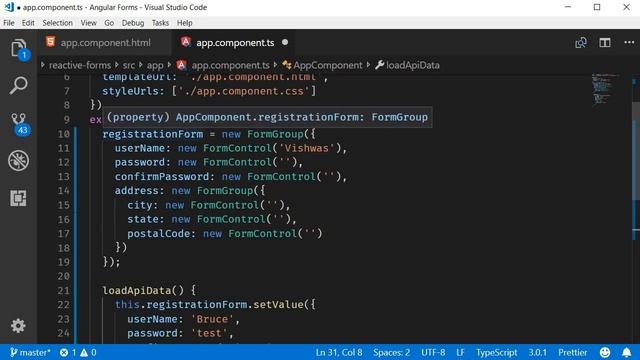
Task: Open the Manage gear settings menu
Action: (18, 325)
